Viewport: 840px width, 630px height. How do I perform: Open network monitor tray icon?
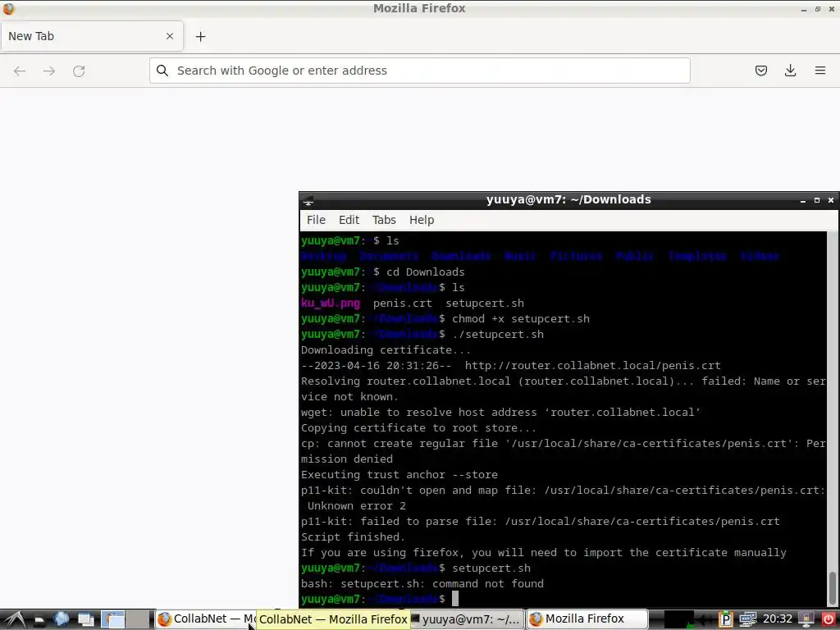point(747,619)
